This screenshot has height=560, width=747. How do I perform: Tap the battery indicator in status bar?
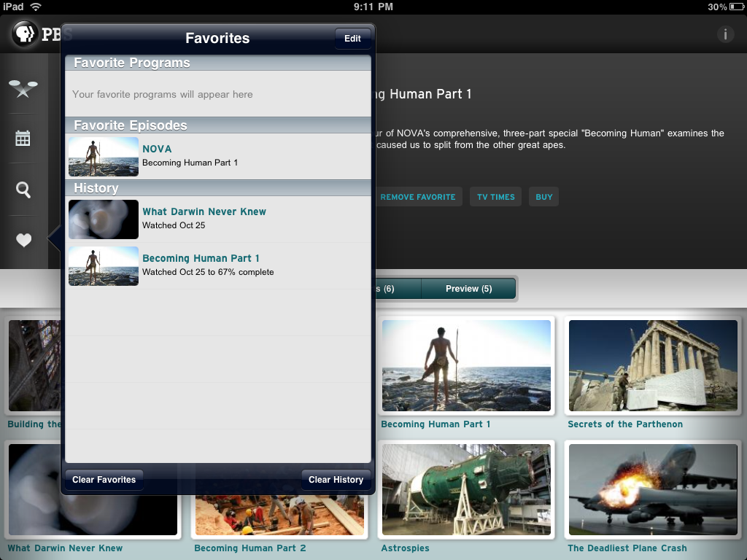coord(736,7)
